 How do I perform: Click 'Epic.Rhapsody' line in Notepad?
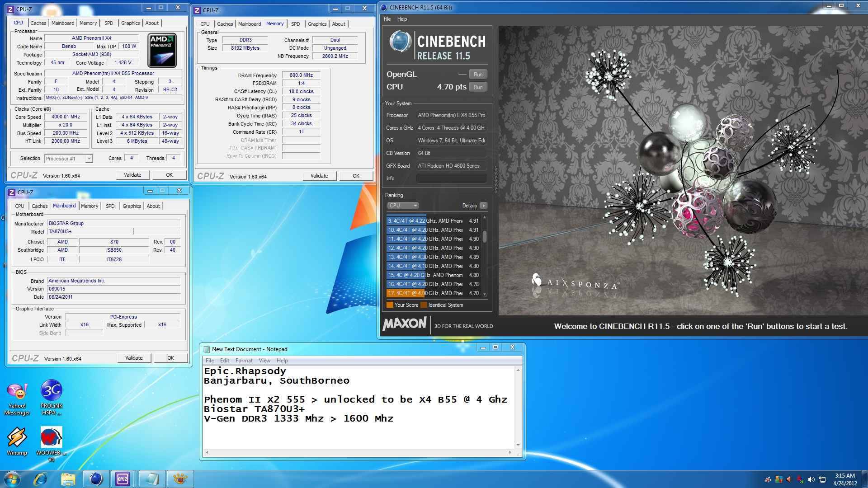coord(245,371)
